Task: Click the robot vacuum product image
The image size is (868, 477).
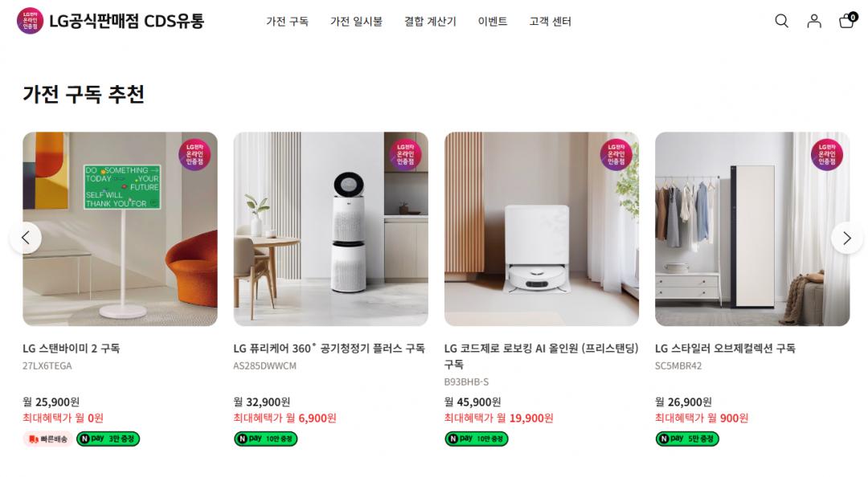Action: click(542, 229)
